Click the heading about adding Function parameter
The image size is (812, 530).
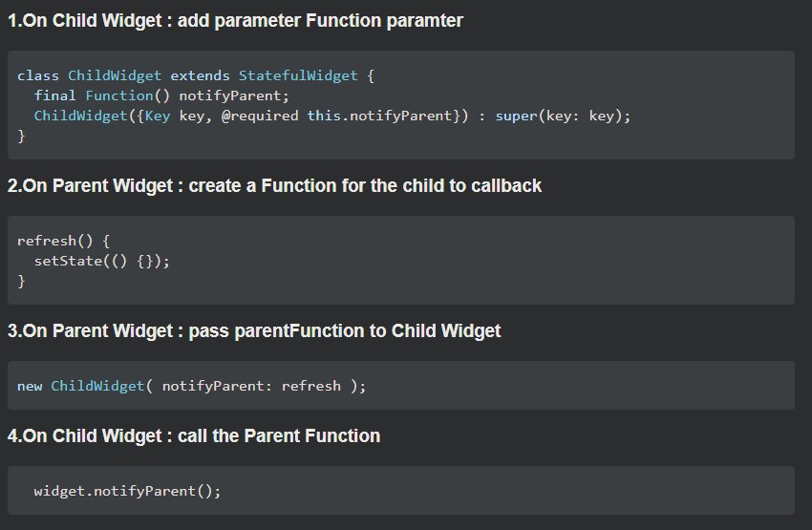tap(235, 21)
